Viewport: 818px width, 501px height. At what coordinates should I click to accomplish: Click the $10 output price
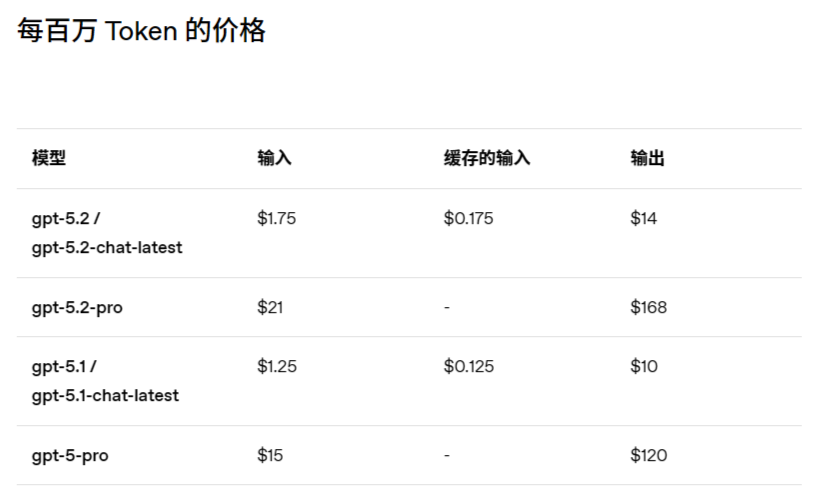pos(643,366)
